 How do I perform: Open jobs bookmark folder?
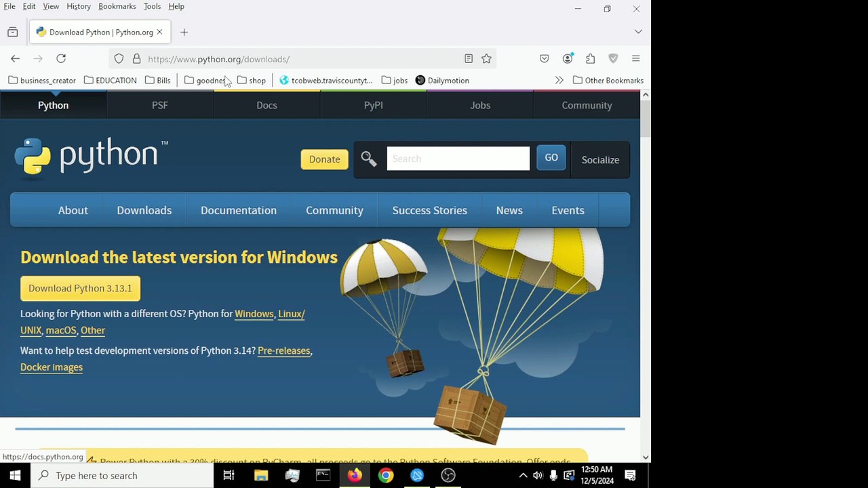coord(395,80)
